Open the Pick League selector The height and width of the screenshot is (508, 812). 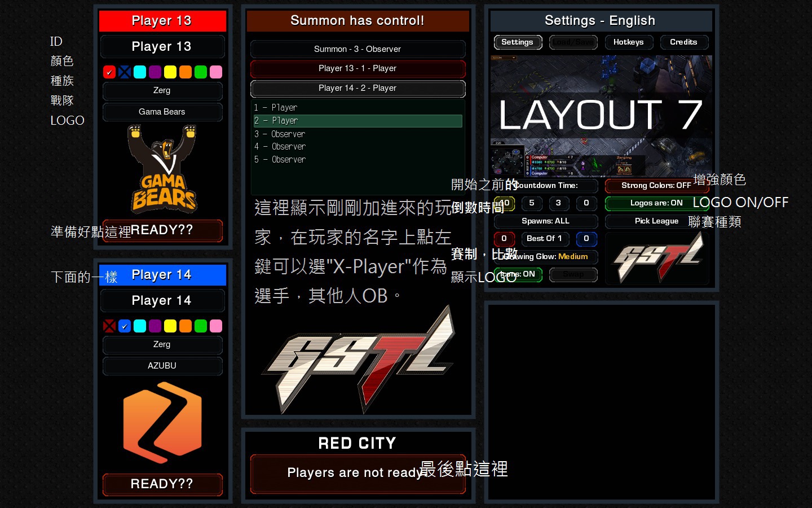pos(656,221)
